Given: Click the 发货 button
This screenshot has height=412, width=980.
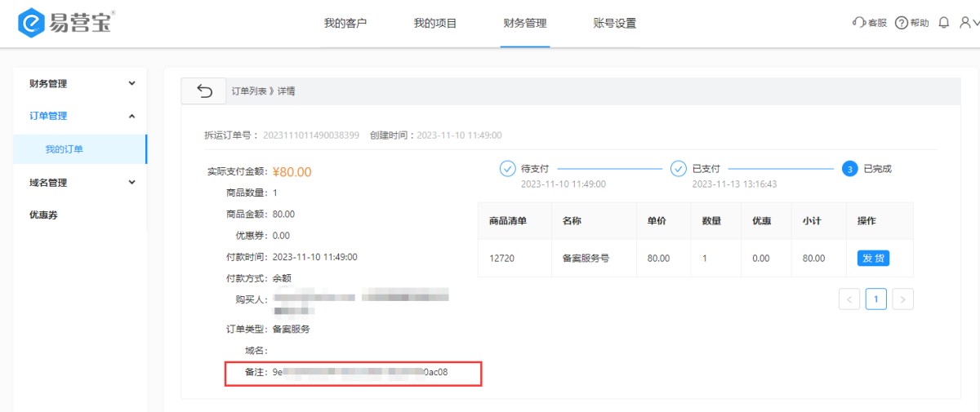Looking at the screenshot, I should 873,258.
